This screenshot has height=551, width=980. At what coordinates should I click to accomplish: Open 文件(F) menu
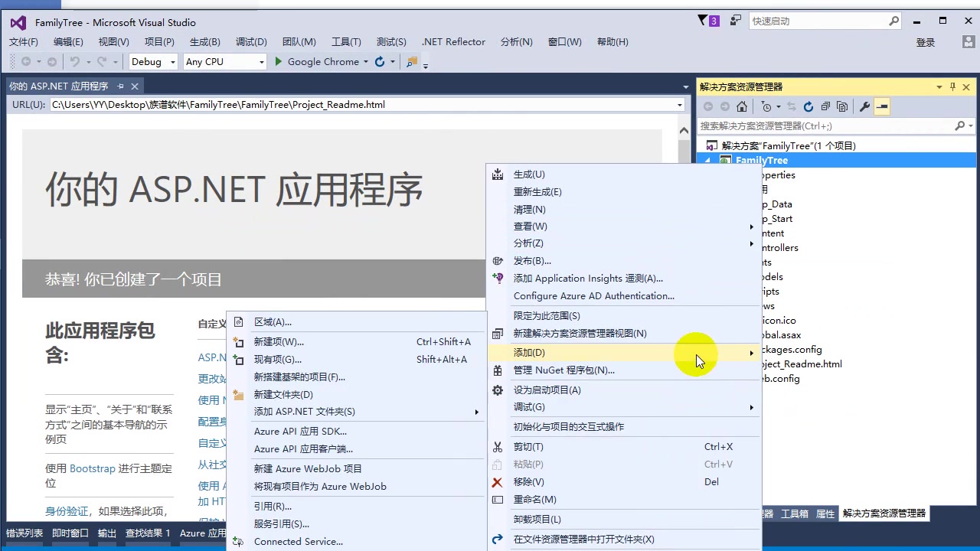click(24, 42)
